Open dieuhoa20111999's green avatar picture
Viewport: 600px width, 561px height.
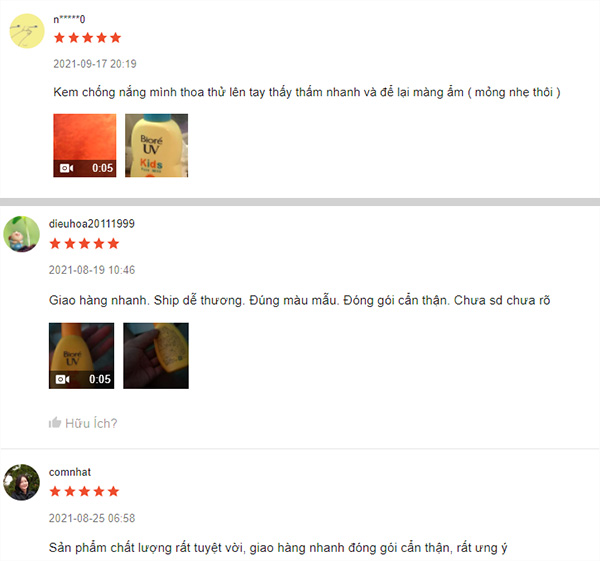click(21, 234)
